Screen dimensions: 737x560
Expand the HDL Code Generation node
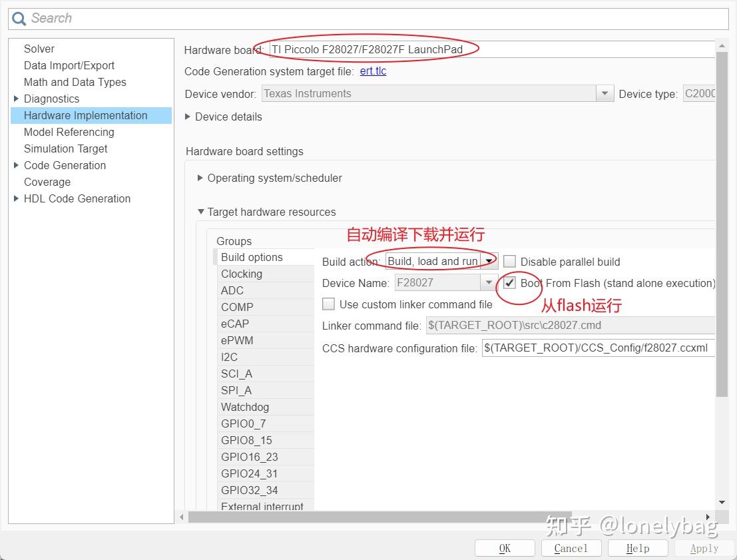coord(16,198)
